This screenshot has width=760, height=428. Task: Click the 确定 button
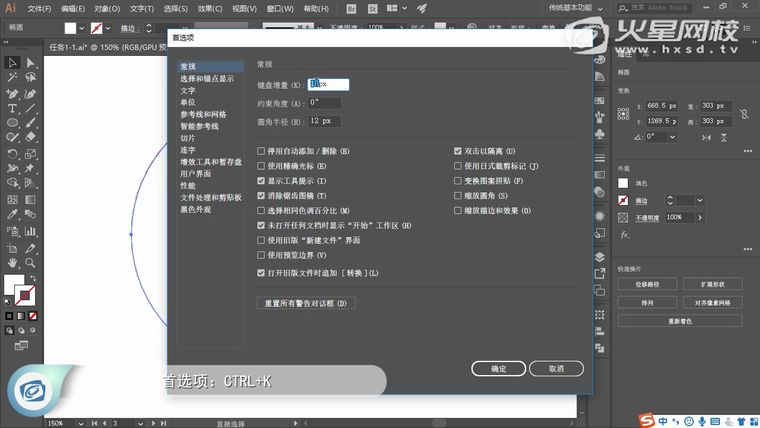coord(498,369)
